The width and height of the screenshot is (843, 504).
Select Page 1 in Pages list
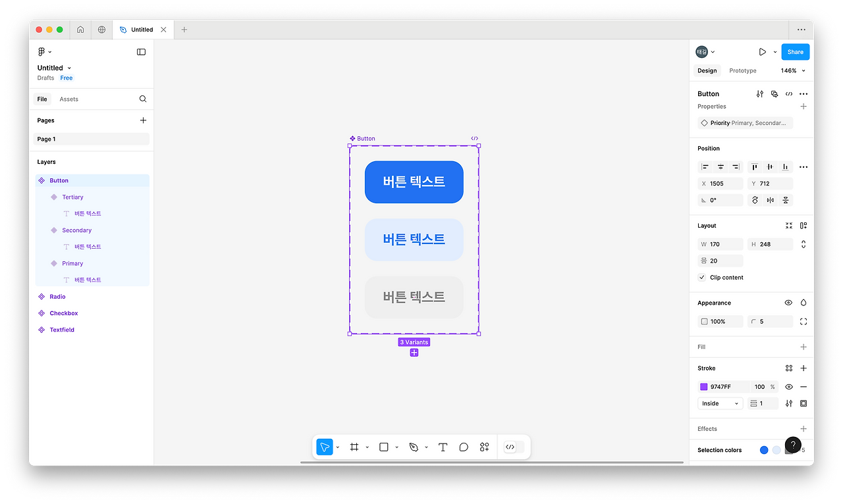tap(92, 139)
